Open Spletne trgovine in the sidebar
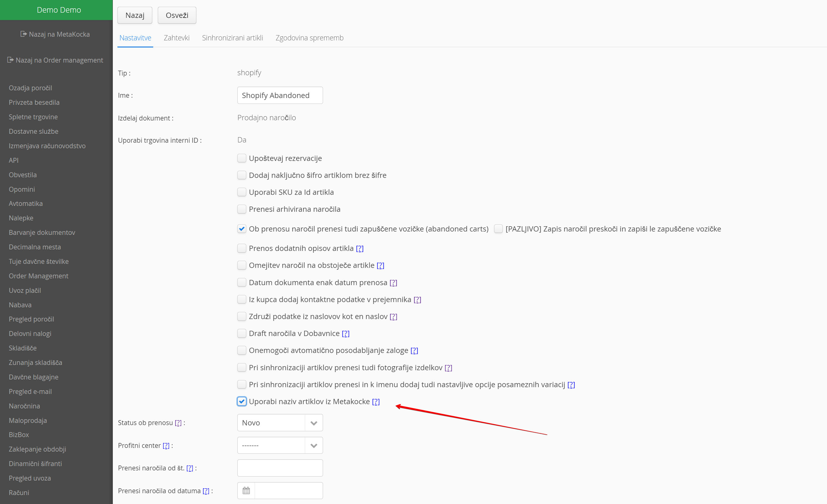Viewport: 827px width, 504px height. pyautogui.click(x=33, y=117)
